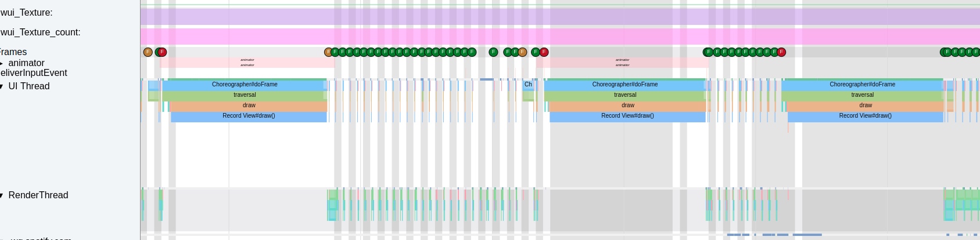Click the rightmost draw slice
The width and height of the screenshot is (980, 240).
866,106
